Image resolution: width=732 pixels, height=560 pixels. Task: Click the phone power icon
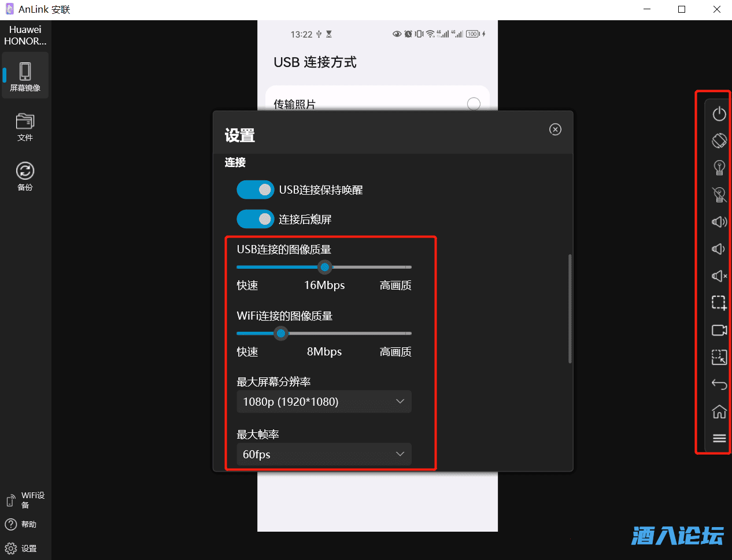tap(719, 114)
